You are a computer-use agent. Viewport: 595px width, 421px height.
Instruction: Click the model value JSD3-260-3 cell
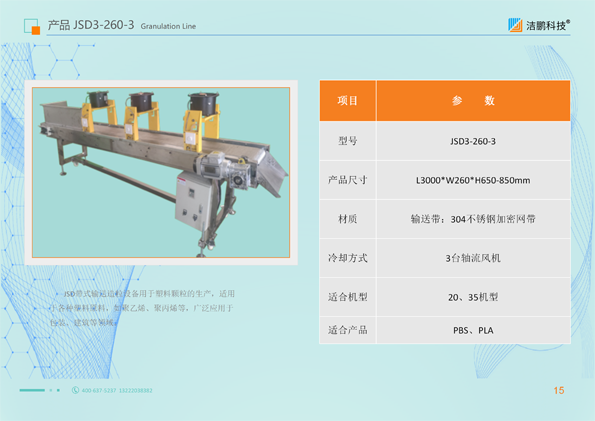point(473,141)
